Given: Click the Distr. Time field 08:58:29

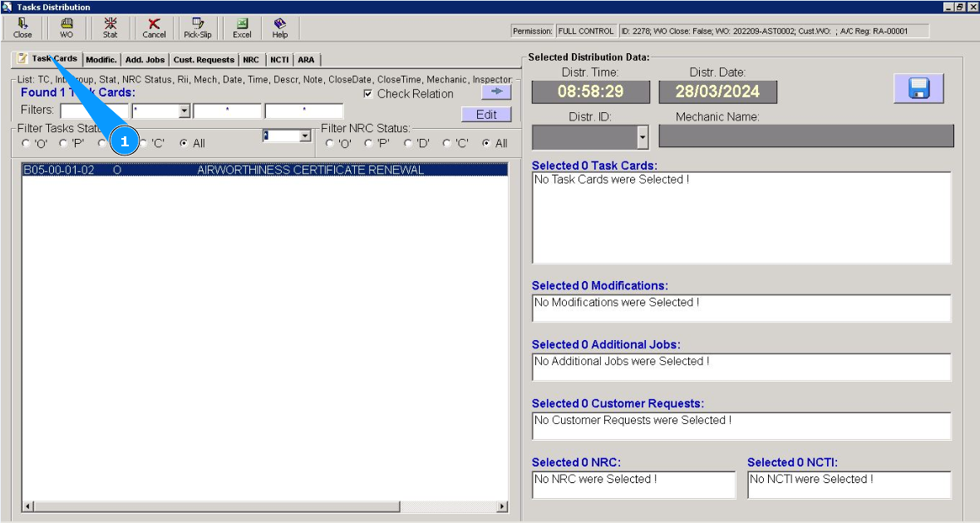Looking at the screenshot, I should click(x=591, y=91).
